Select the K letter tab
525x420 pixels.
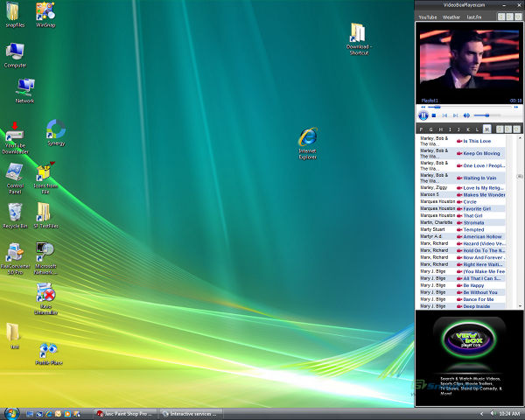point(468,129)
